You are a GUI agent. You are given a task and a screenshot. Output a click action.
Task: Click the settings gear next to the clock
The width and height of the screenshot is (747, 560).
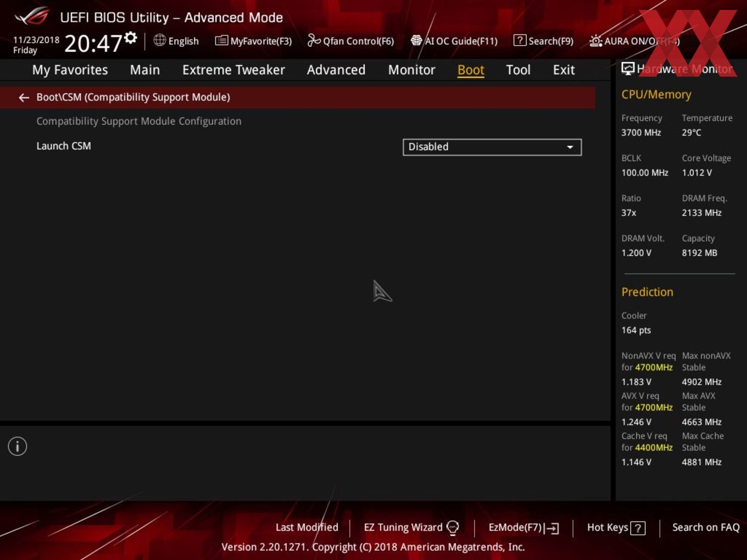coord(130,38)
